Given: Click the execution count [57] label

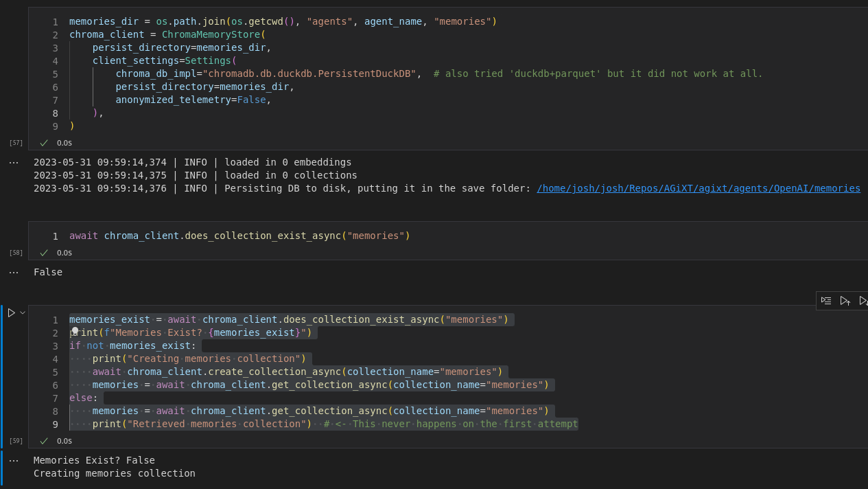Looking at the screenshot, I should 15,142.
